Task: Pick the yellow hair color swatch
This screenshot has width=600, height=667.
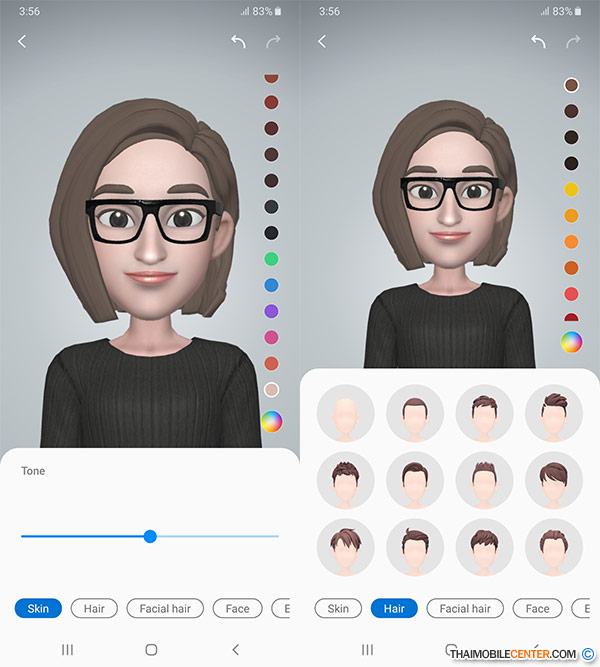Action: (x=571, y=189)
